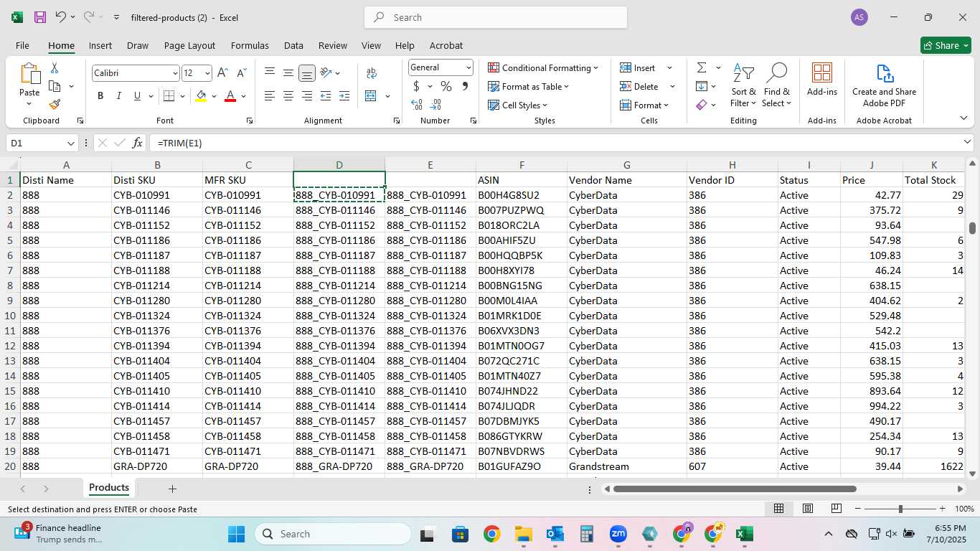Switch to the Data ribbon tab
Screen dimensions: 980x551
(293, 45)
